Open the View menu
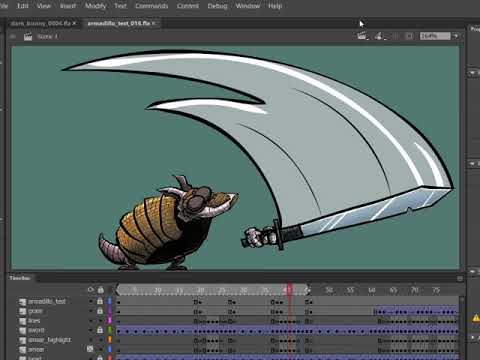 [x=44, y=6]
